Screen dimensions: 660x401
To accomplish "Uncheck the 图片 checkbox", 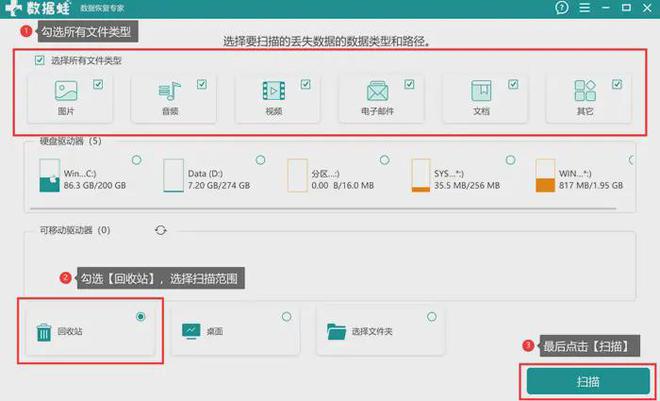I will pos(98,85).
